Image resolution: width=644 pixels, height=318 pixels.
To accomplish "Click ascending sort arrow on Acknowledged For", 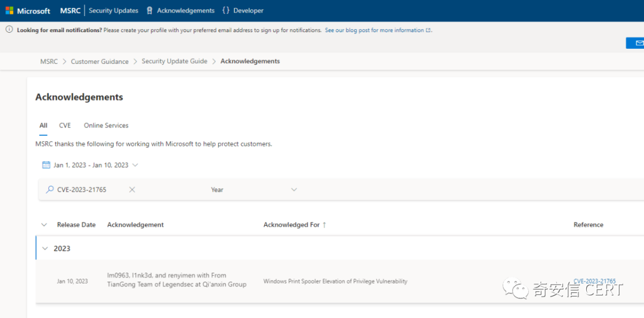I will click(324, 225).
